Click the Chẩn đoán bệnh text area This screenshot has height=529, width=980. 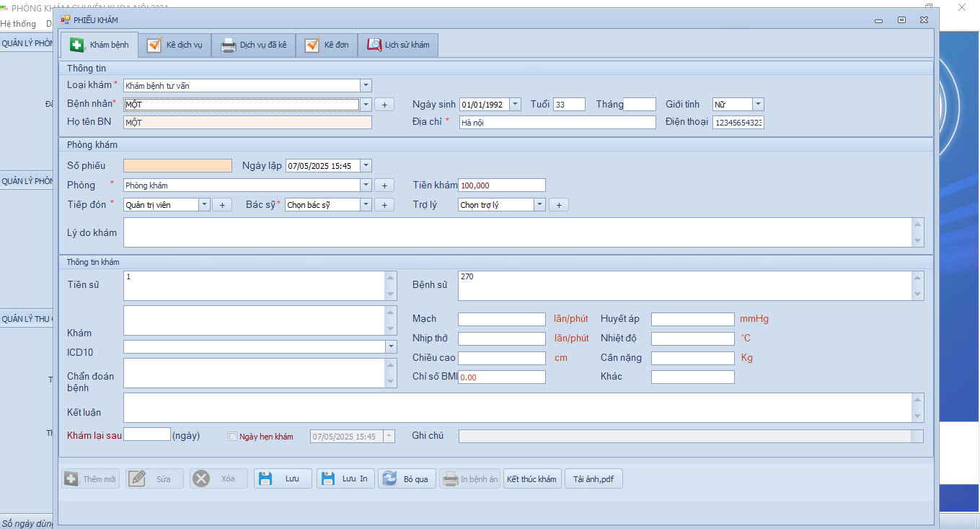260,373
